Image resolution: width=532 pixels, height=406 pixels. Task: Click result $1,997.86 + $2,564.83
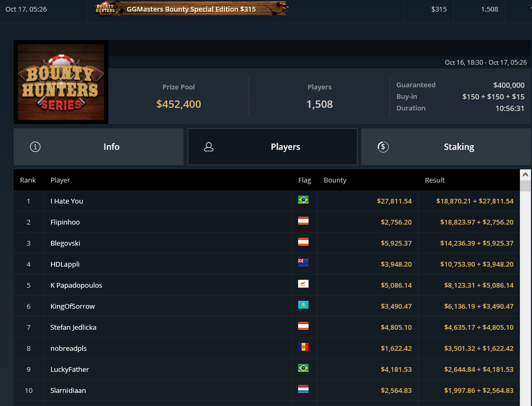click(479, 390)
